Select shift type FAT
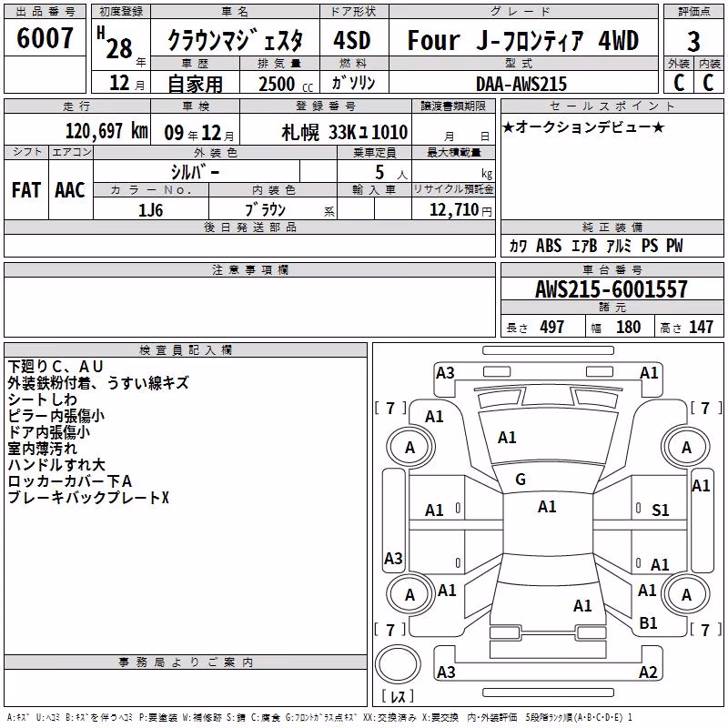The image size is (728, 728). pyautogui.click(x=26, y=190)
